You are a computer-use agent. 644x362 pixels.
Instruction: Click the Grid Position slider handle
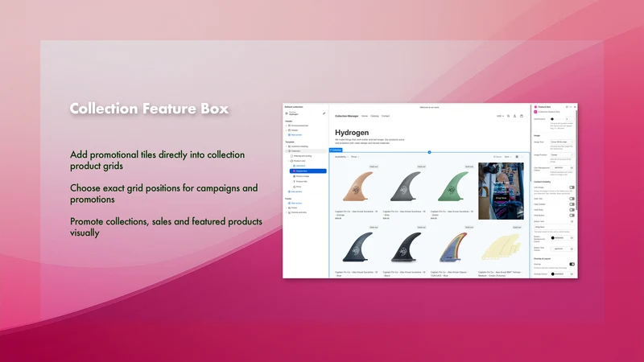click(552, 119)
